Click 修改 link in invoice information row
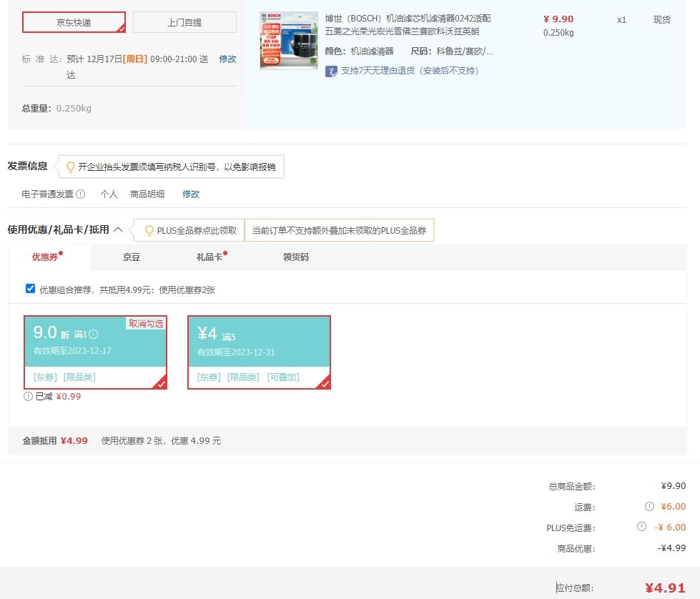Screen dimensions: 700x599 pos(191,194)
